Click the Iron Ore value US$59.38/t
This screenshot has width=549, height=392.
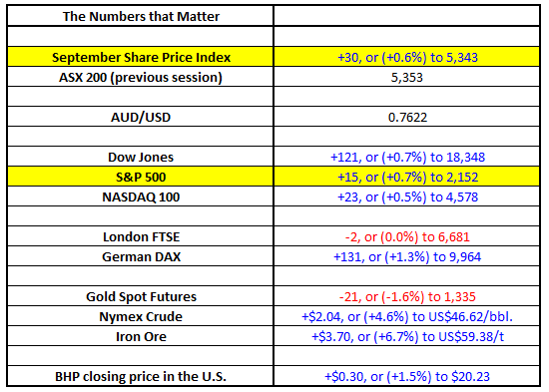pyautogui.click(x=407, y=336)
